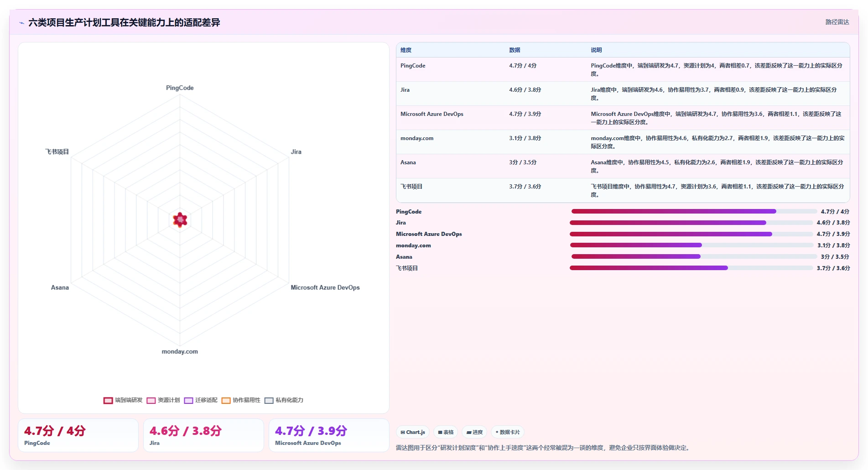Click the 飞书项目 radar axis label
Viewport: 868px width, 470px height.
tap(57, 151)
